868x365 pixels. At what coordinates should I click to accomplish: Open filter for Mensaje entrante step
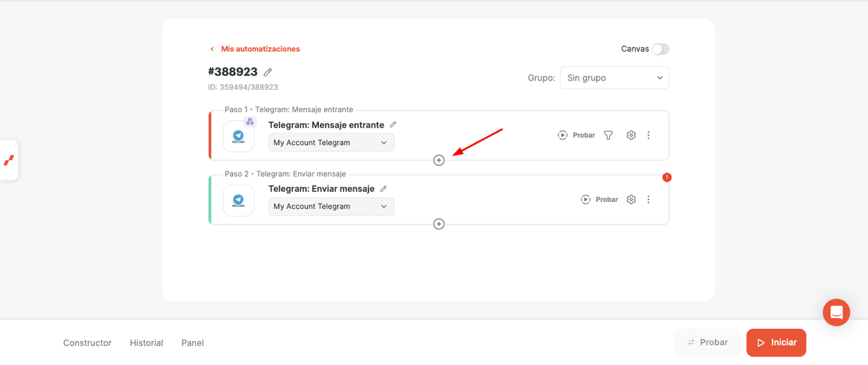click(608, 135)
